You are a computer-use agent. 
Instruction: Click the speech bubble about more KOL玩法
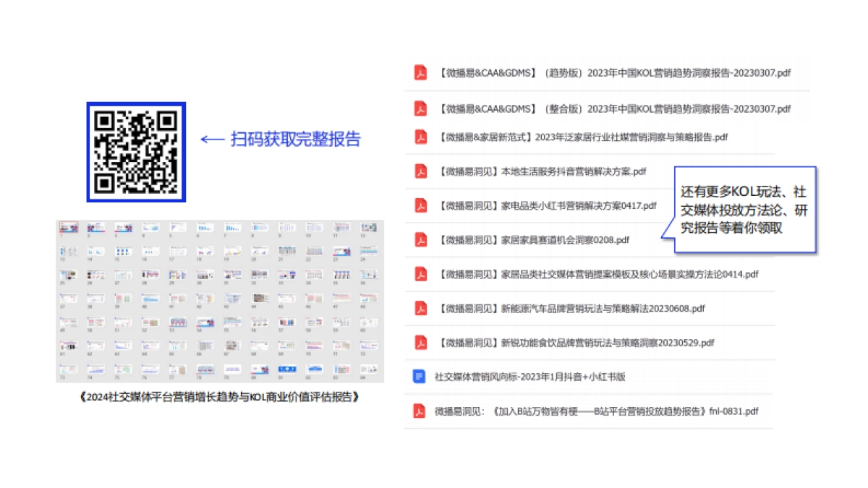tap(746, 209)
